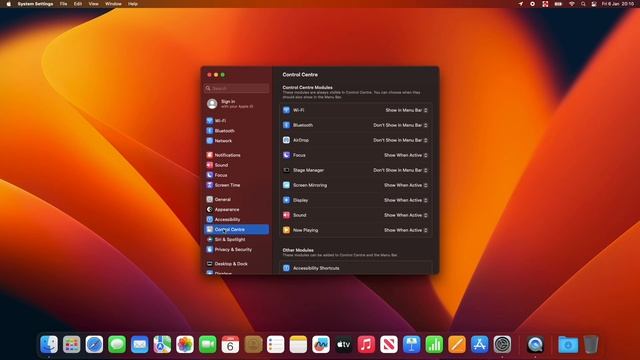The width and height of the screenshot is (640, 360).
Task: Click the Accessibility Shortcuts module row
Action: point(356,268)
